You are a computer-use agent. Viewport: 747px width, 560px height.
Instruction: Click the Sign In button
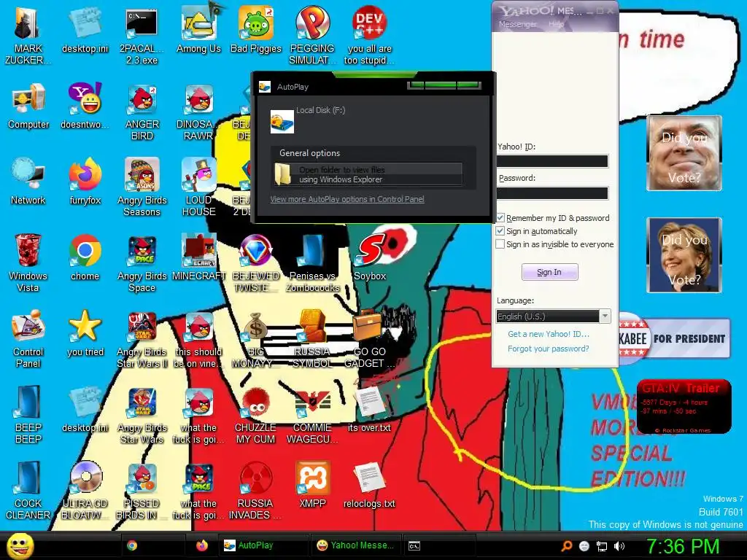(x=550, y=272)
